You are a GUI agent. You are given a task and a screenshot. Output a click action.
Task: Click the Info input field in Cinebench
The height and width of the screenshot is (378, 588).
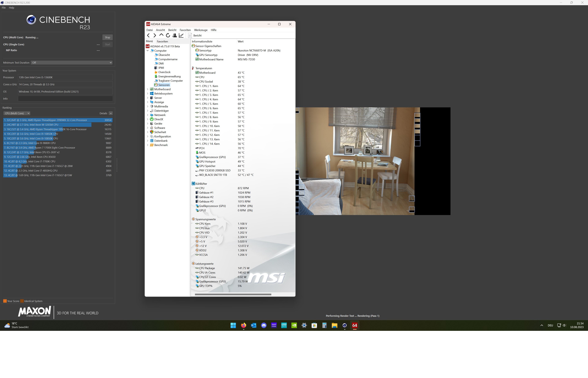[x=65, y=99]
